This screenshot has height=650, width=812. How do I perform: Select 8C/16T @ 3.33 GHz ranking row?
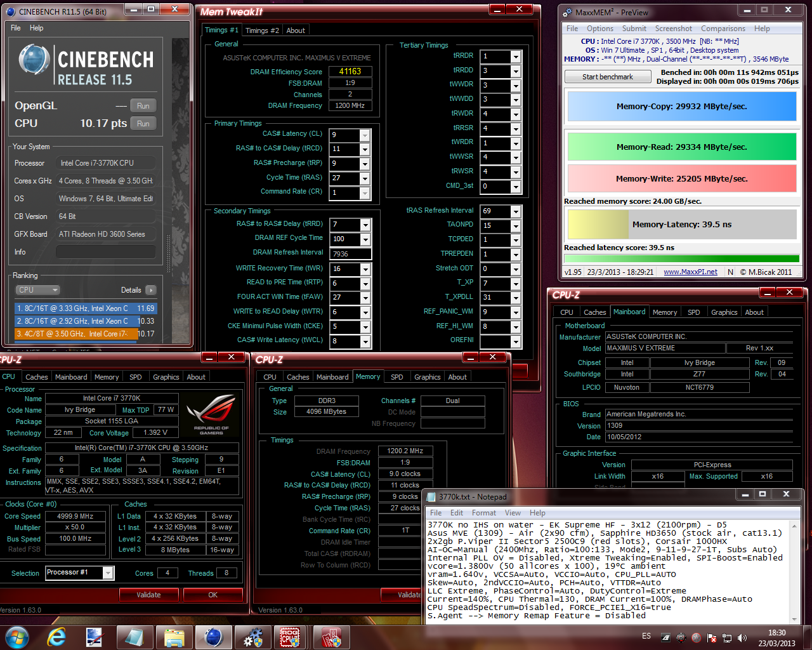[85, 308]
